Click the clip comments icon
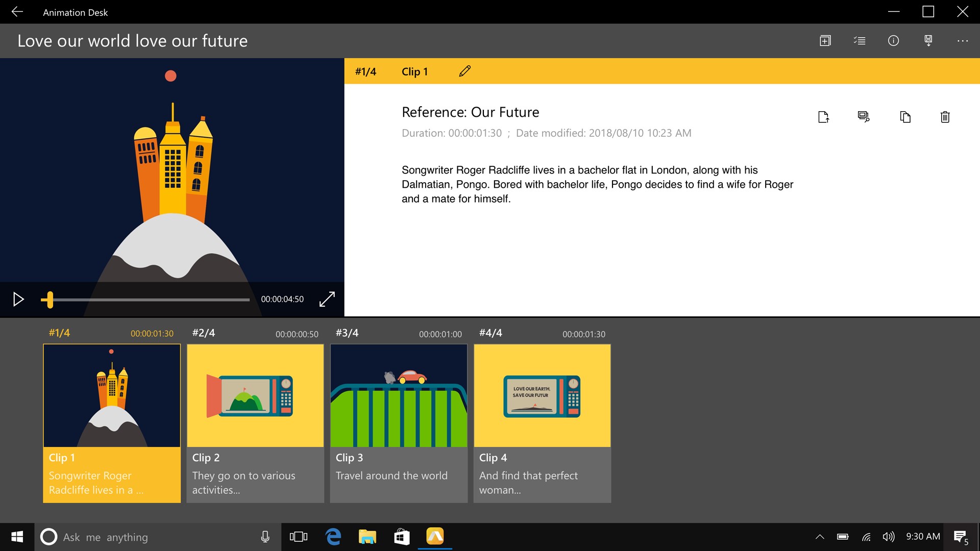Screen dimensions: 980x551 click(864, 117)
